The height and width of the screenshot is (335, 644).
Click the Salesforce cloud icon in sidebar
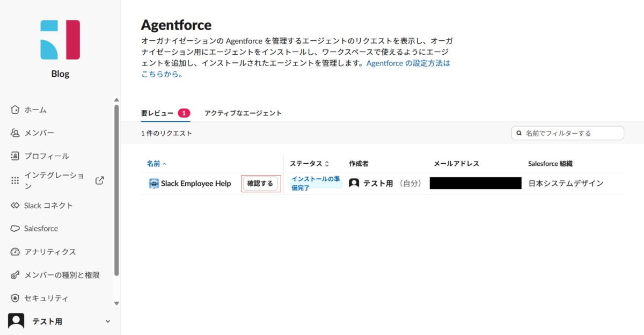(15, 229)
